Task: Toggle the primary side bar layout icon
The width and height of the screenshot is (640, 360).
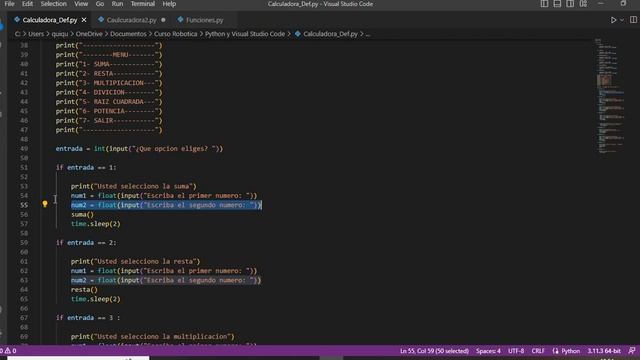Action: click(x=544, y=4)
